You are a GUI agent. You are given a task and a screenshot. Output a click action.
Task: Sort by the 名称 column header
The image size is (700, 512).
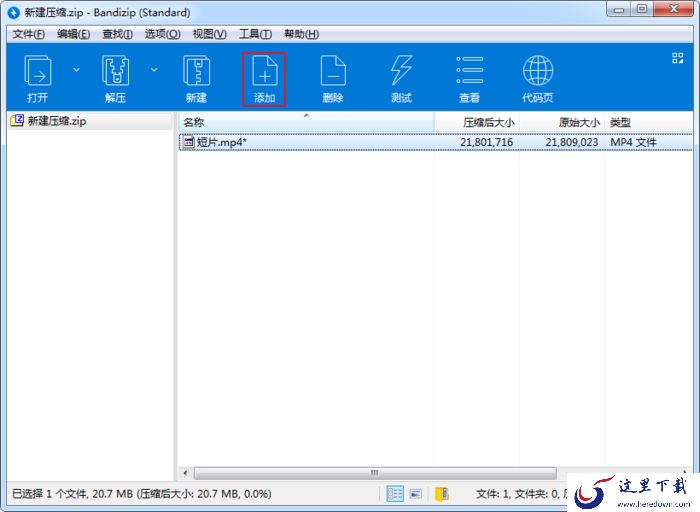[306, 122]
